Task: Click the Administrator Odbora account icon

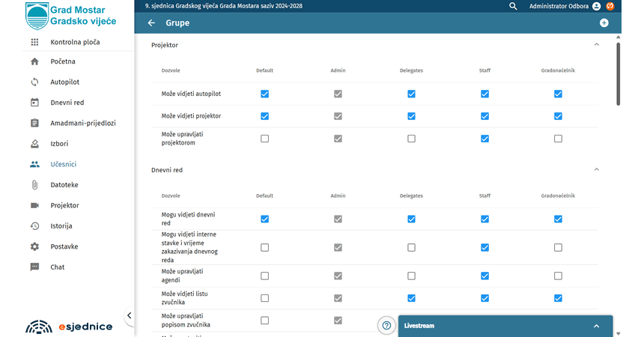Action: [596, 6]
